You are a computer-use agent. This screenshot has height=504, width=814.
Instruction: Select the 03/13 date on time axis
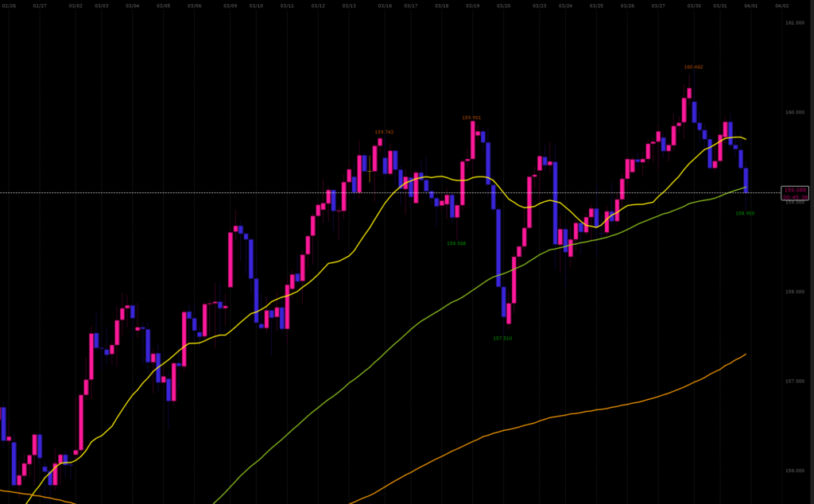(x=349, y=6)
